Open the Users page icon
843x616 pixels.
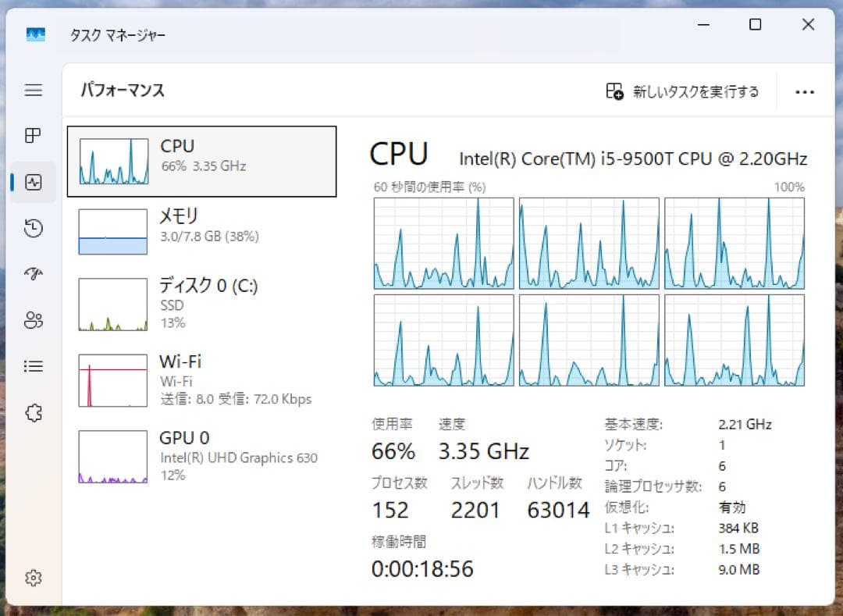[33, 320]
